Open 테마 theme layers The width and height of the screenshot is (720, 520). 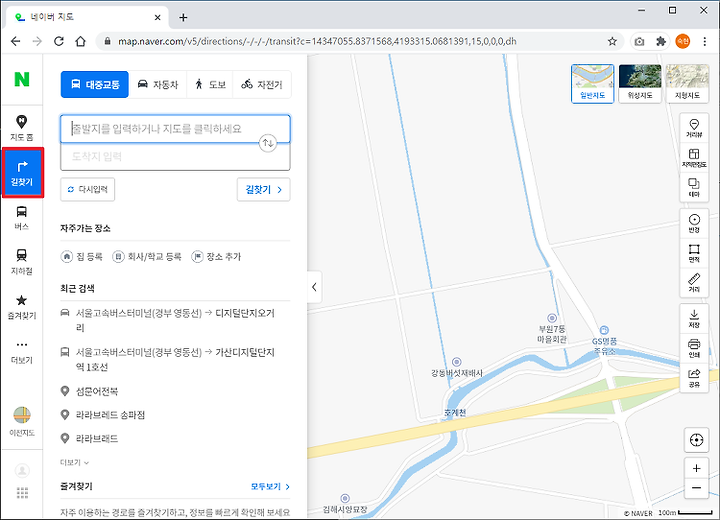tap(694, 187)
